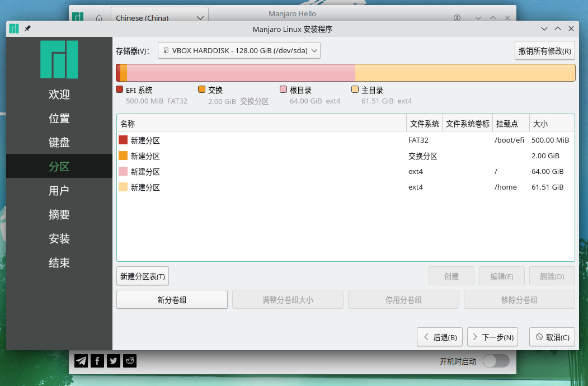588x386 pixels.
Task: Select the 分区 step in the sidebar
Action: coord(59,166)
